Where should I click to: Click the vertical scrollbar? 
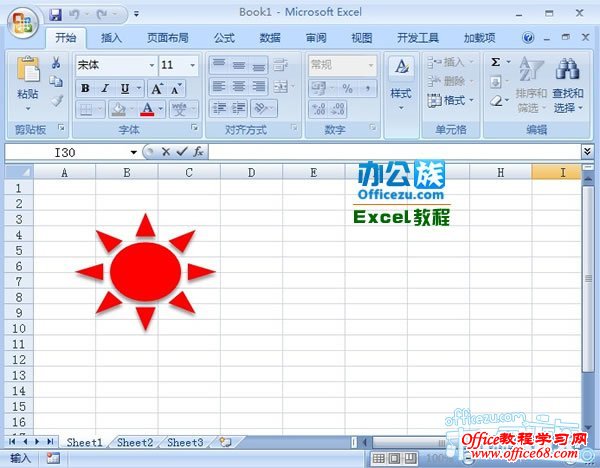pos(588,279)
